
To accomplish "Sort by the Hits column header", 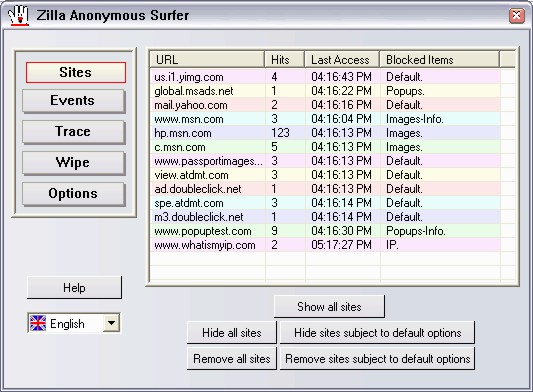I will point(285,60).
